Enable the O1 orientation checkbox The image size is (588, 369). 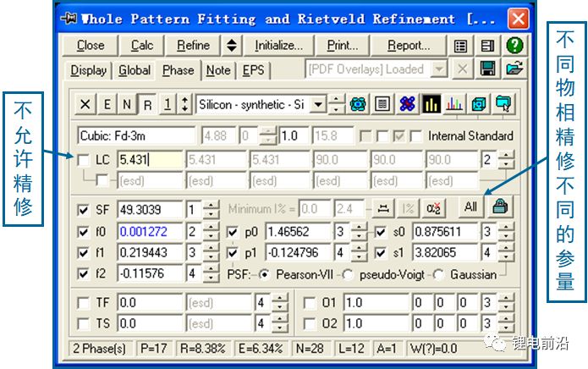[x=310, y=303]
